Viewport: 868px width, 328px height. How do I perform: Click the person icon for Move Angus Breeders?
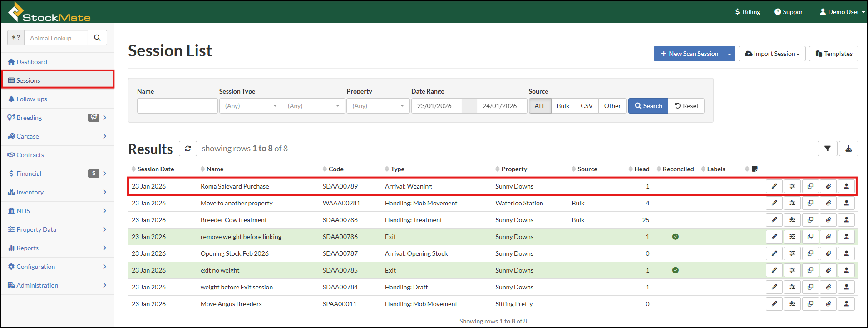click(847, 304)
